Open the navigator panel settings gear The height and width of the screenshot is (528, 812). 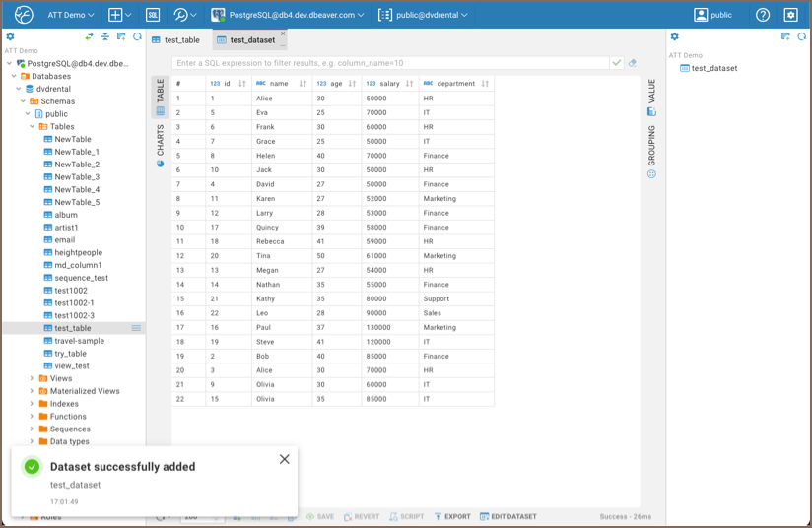10,36
